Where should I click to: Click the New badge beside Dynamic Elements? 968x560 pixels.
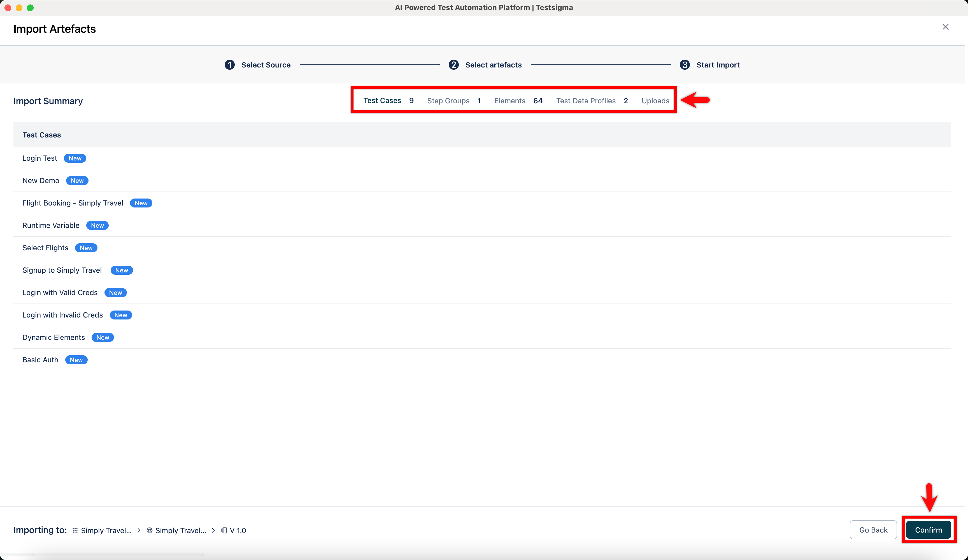103,338
